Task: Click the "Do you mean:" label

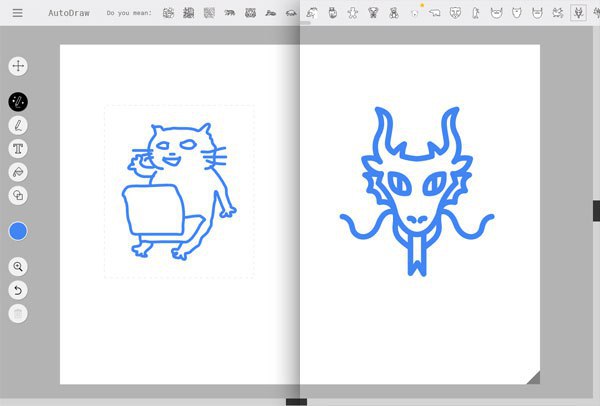Action: coord(129,13)
